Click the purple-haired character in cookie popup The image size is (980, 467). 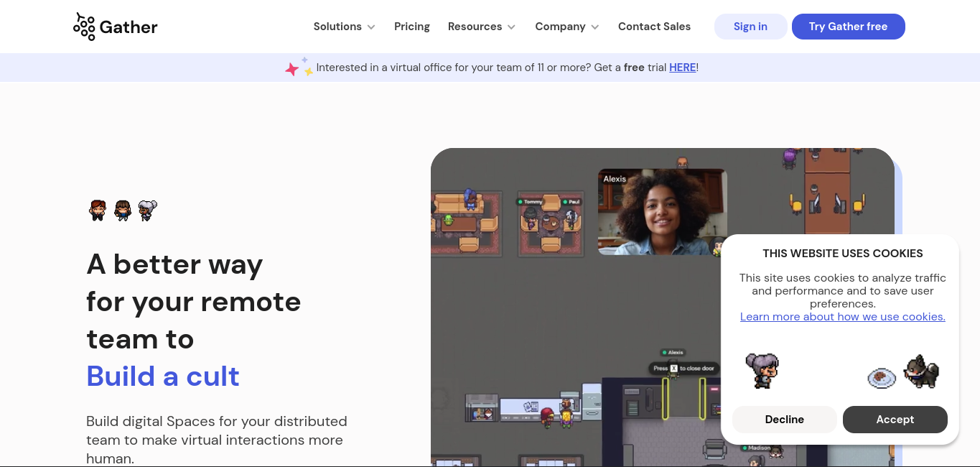click(x=762, y=371)
